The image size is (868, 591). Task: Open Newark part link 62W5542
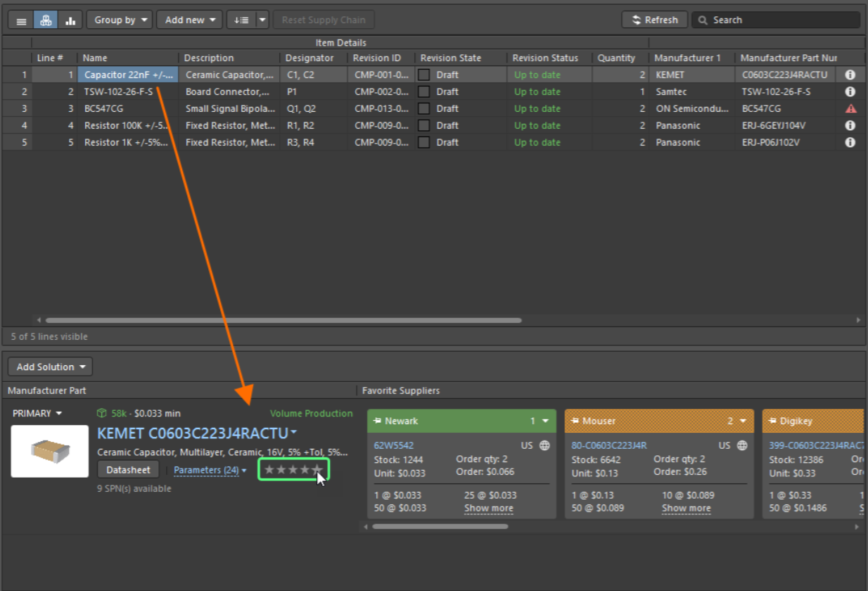pyautogui.click(x=394, y=445)
